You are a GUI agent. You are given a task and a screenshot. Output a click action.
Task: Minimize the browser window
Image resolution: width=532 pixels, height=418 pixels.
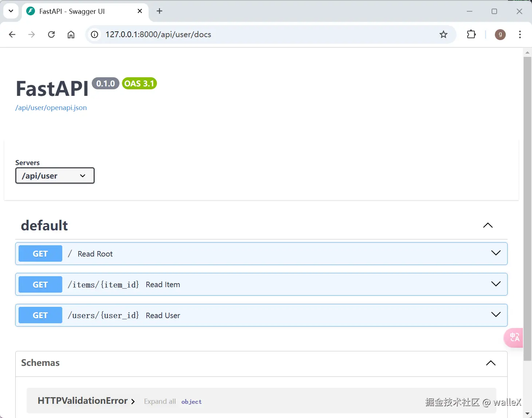pos(469,11)
